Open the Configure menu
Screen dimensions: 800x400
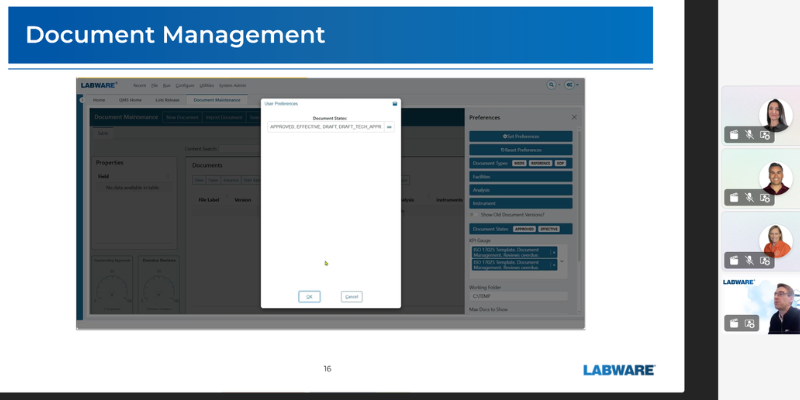(x=185, y=85)
